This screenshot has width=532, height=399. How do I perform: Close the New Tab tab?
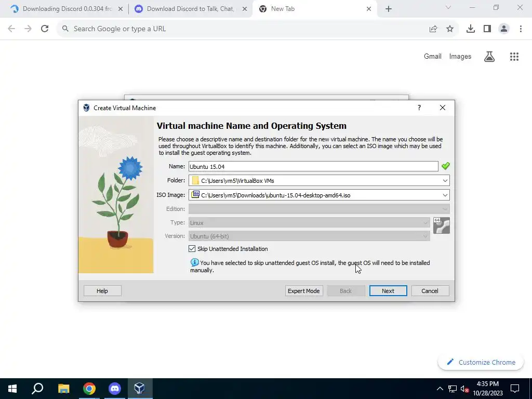click(x=369, y=9)
